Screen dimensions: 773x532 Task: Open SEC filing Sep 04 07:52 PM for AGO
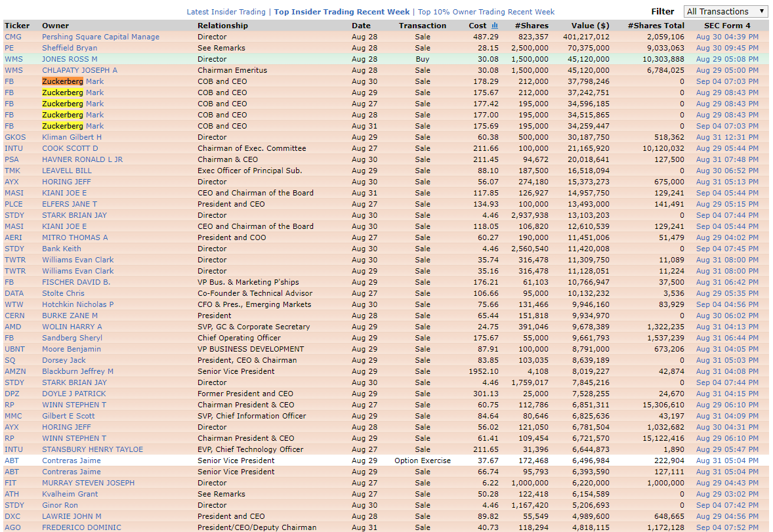(726, 527)
